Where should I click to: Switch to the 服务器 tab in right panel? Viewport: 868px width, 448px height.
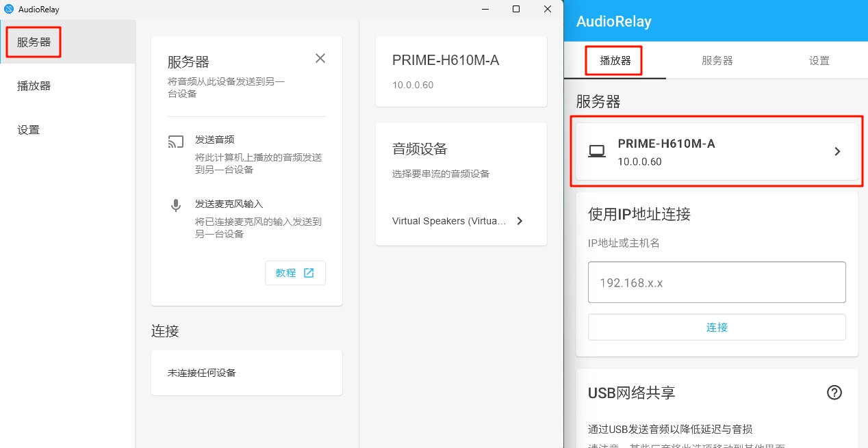[717, 61]
